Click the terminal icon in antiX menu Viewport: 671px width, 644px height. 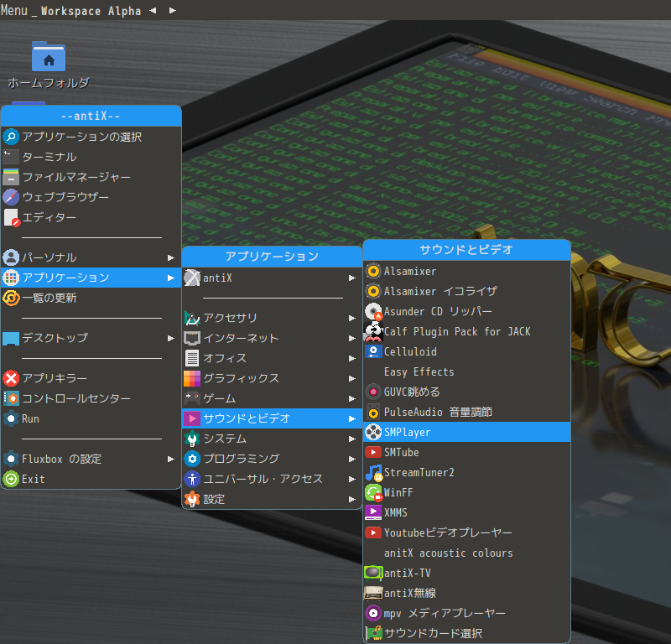[x=11, y=157]
